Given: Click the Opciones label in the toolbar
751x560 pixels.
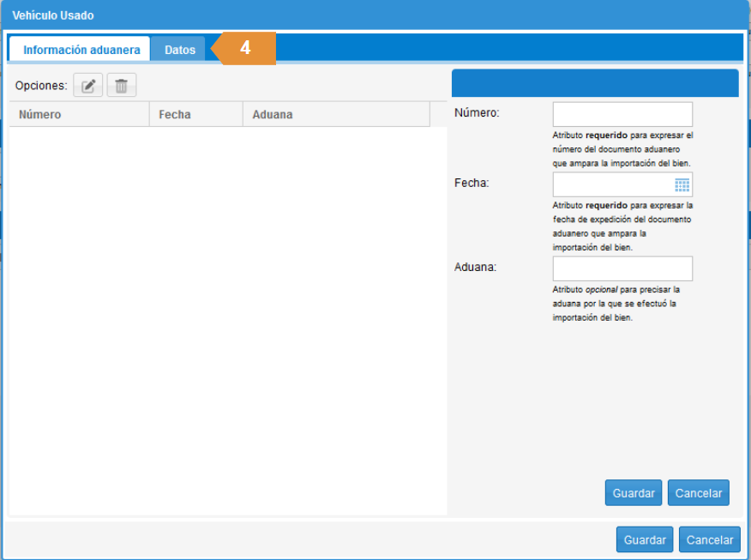Looking at the screenshot, I should coord(41,86).
